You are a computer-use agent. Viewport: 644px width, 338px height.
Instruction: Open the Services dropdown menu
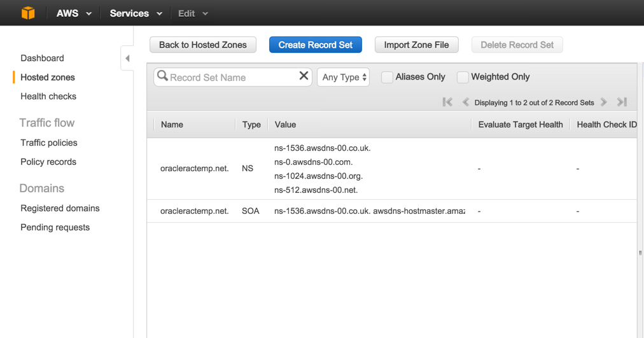pyautogui.click(x=136, y=13)
